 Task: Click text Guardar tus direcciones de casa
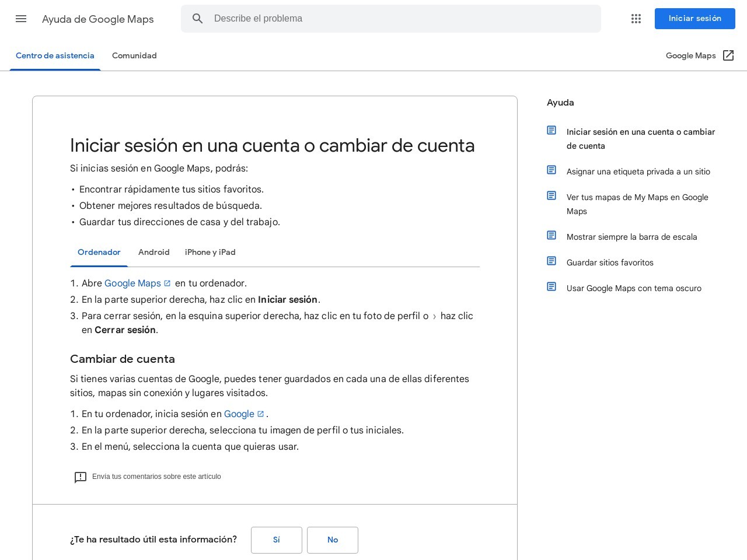pos(180,222)
